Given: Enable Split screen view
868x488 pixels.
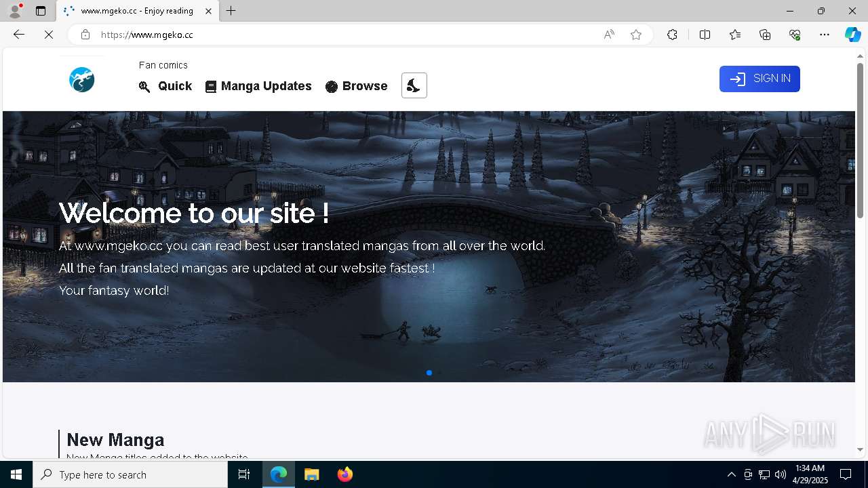Looking at the screenshot, I should click(x=705, y=35).
